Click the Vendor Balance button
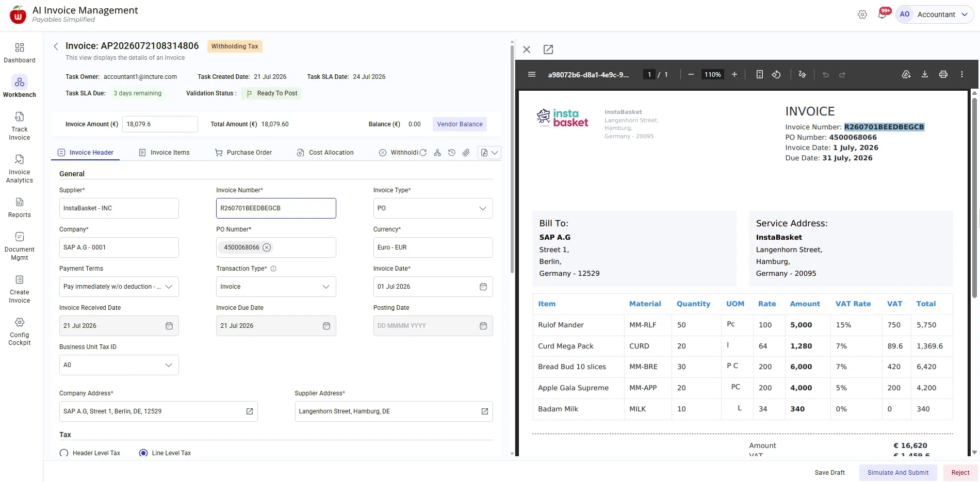Image resolution: width=980 pixels, height=482 pixels. [460, 124]
